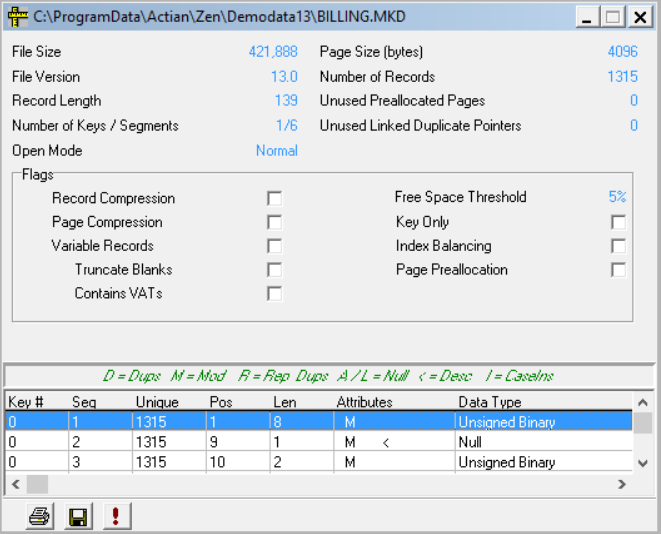Click the File Size value 421,888
Viewport: 661px width, 534px height.
pos(273,51)
